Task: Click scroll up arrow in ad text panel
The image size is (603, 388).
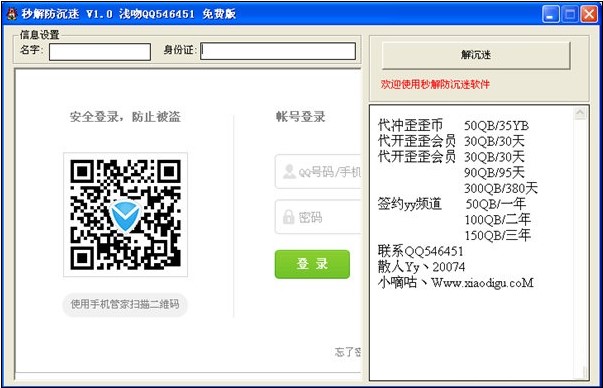Action: click(580, 113)
